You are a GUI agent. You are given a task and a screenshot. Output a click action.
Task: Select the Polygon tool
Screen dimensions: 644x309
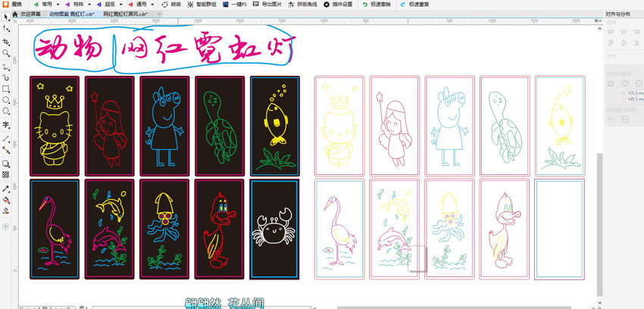coord(6,111)
